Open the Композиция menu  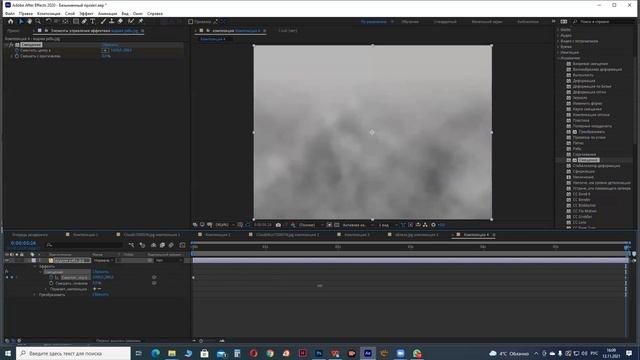[49, 13]
